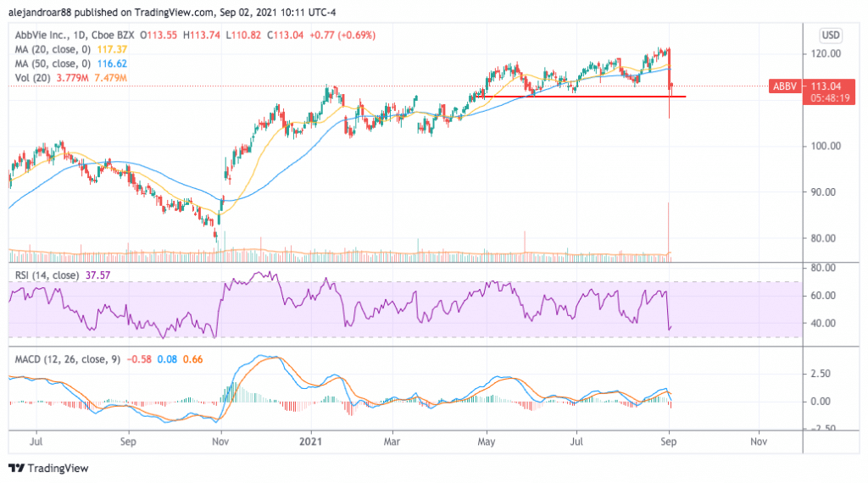Click the 7.479M volume value

tap(111, 78)
